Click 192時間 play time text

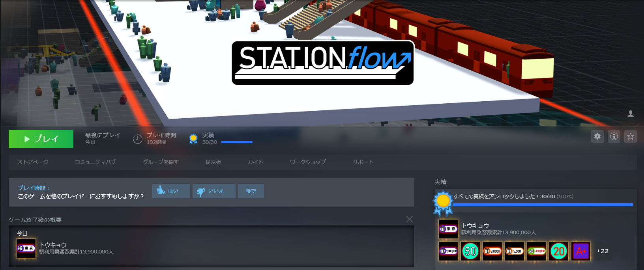pyautogui.click(x=156, y=142)
